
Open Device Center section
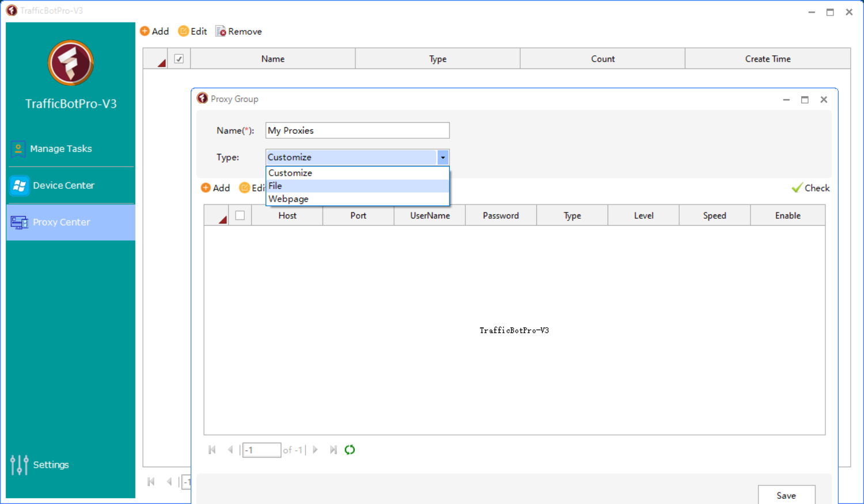click(70, 185)
